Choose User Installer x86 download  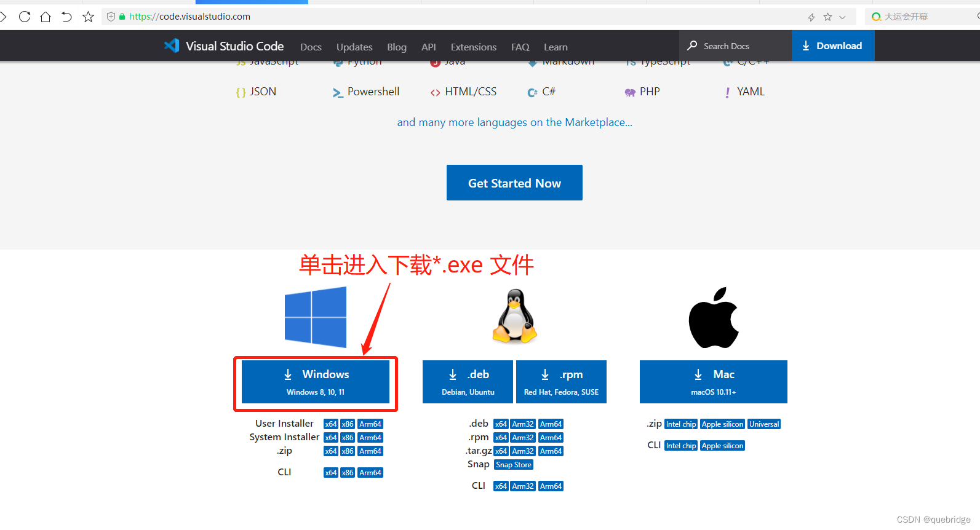[x=348, y=424]
